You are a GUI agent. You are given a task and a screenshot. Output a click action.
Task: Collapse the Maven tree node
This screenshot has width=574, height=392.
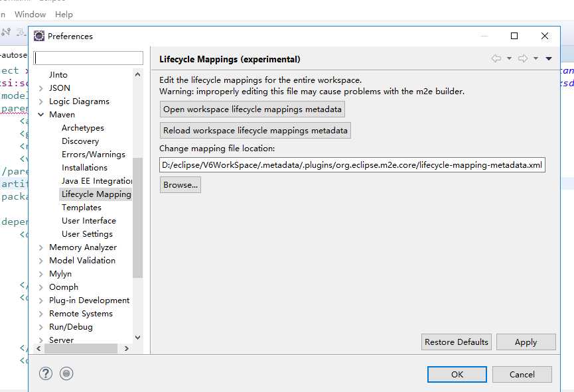pyautogui.click(x=40, y=115)
